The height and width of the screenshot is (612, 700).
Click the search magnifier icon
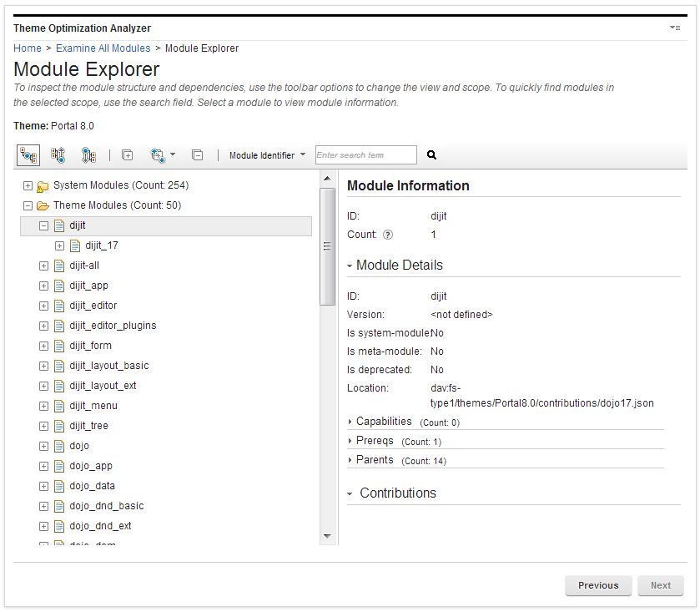tap(431, 155)
